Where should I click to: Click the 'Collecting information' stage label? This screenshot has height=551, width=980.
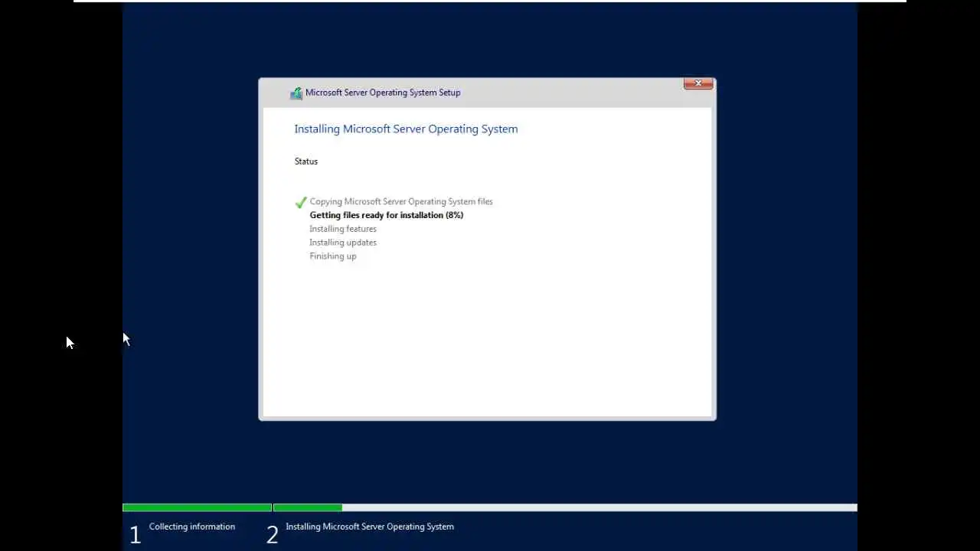coord(192,527)
